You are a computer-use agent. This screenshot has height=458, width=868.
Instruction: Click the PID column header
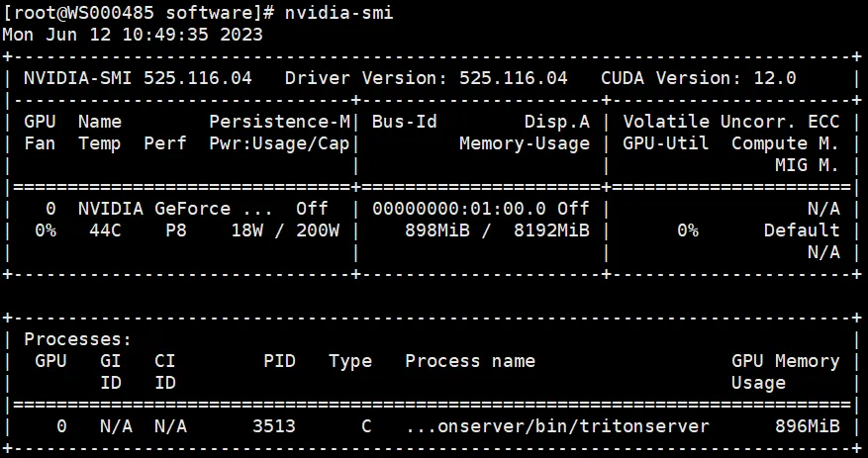point(279,361)
